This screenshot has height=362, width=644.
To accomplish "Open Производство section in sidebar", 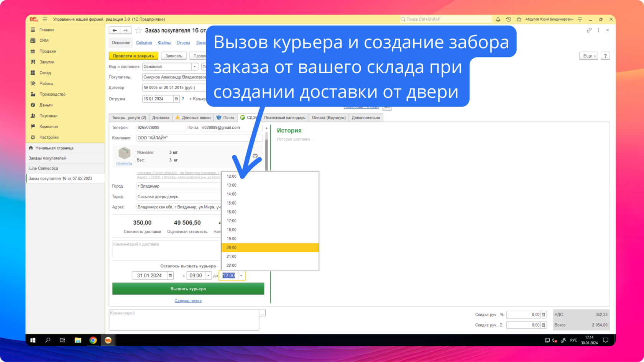I will [52, 94].
